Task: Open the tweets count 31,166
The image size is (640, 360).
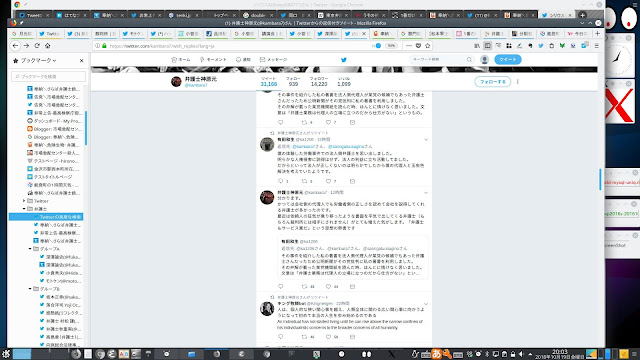Action: tap(269, 82)
